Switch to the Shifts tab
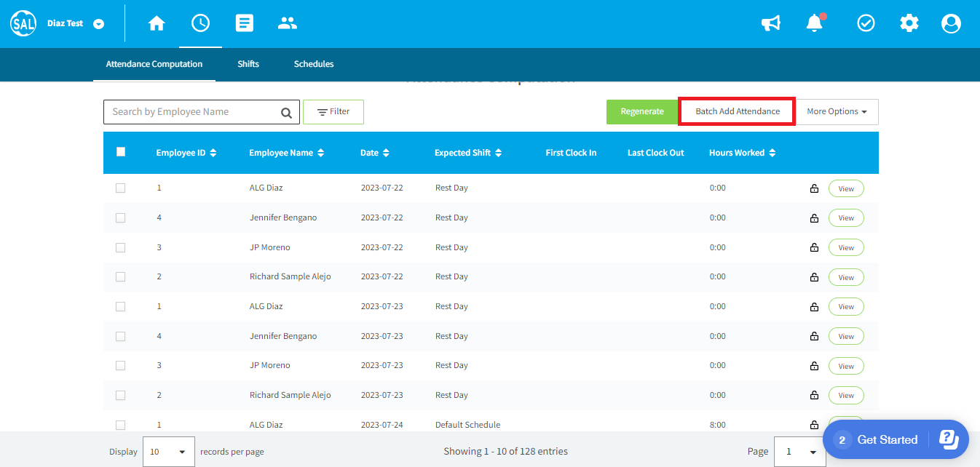Image resolution: width=980 pixels, height=467 pixels. click(248, 64)
